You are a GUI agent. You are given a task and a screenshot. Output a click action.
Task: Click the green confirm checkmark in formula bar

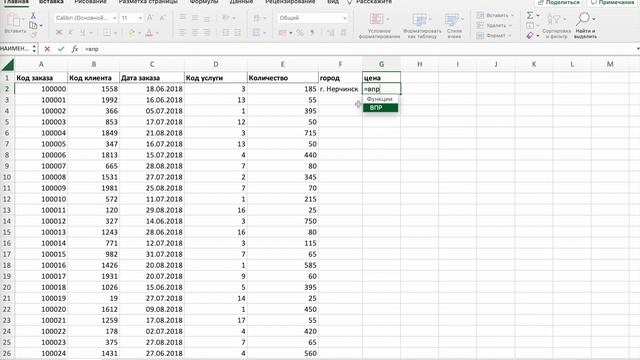(61, 49)
